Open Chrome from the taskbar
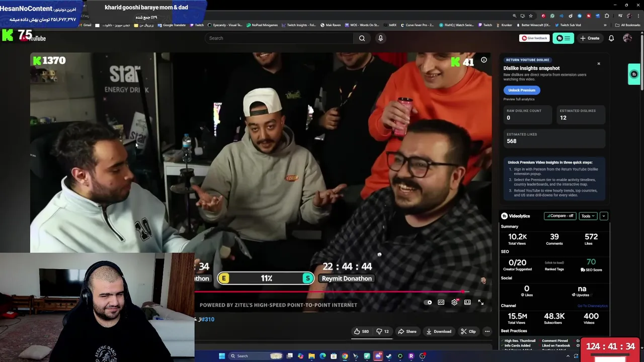Viewport: 644px width, 362px height. point(345,356)
